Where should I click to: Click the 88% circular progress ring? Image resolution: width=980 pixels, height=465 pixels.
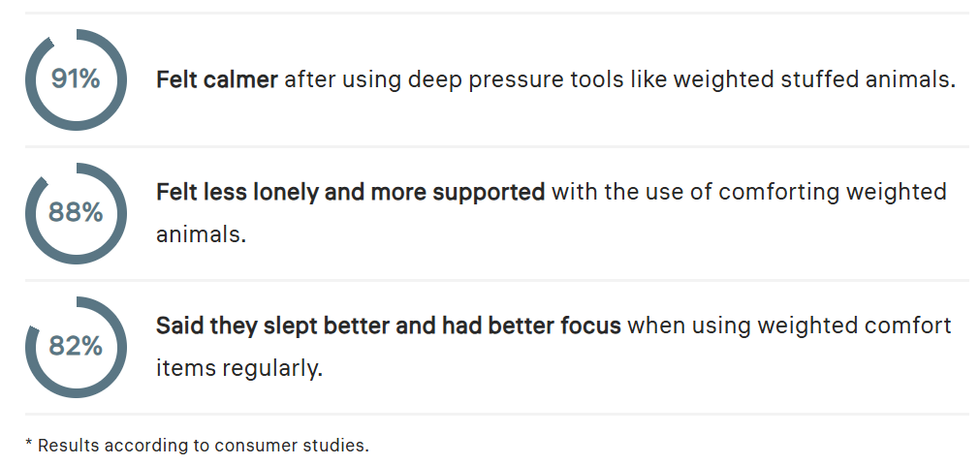click(x=76, y=213)
